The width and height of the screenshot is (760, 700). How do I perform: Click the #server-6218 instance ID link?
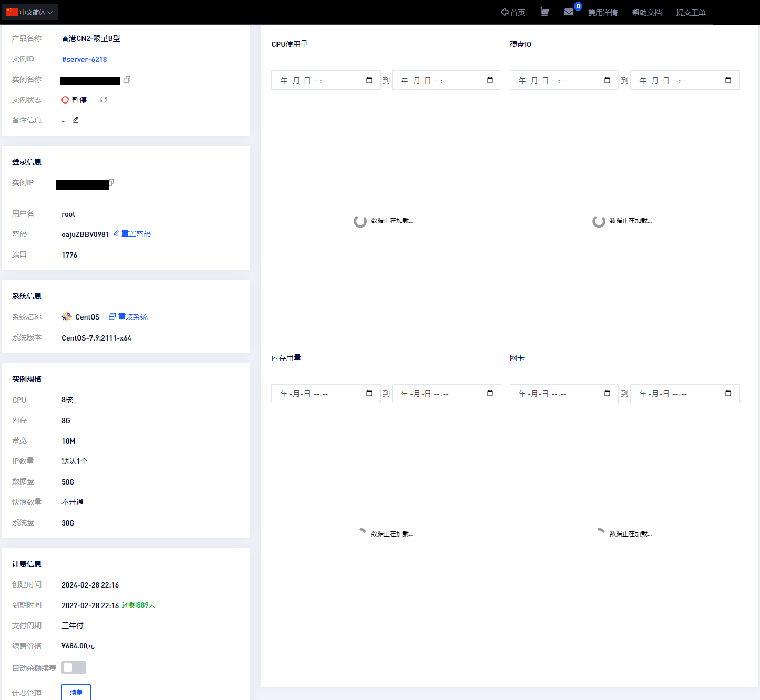click(x=84, y=59)
